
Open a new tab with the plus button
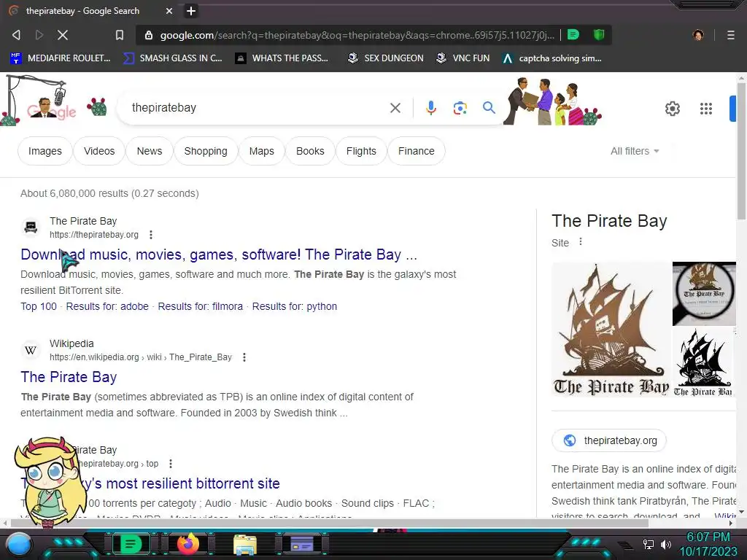point(191,11)
